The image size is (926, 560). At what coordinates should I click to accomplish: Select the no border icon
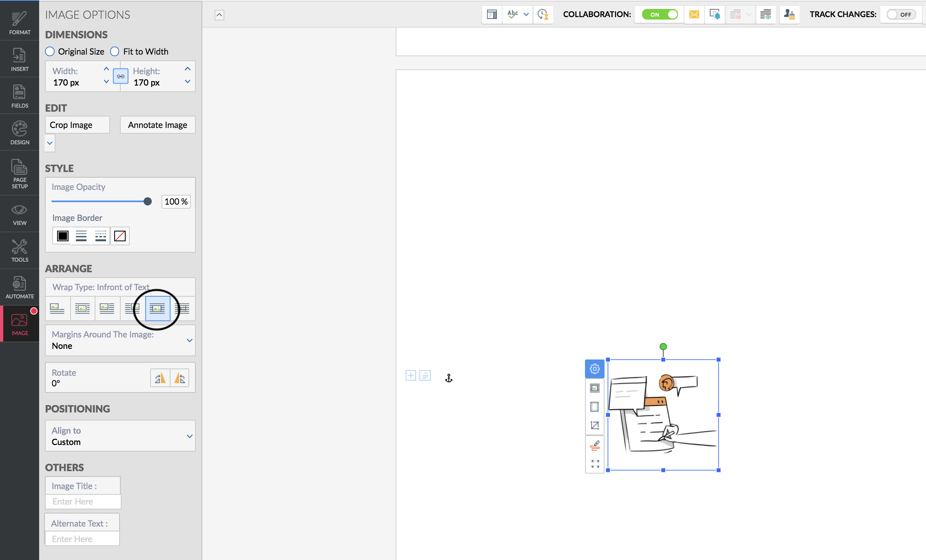(x=120, y=236)
